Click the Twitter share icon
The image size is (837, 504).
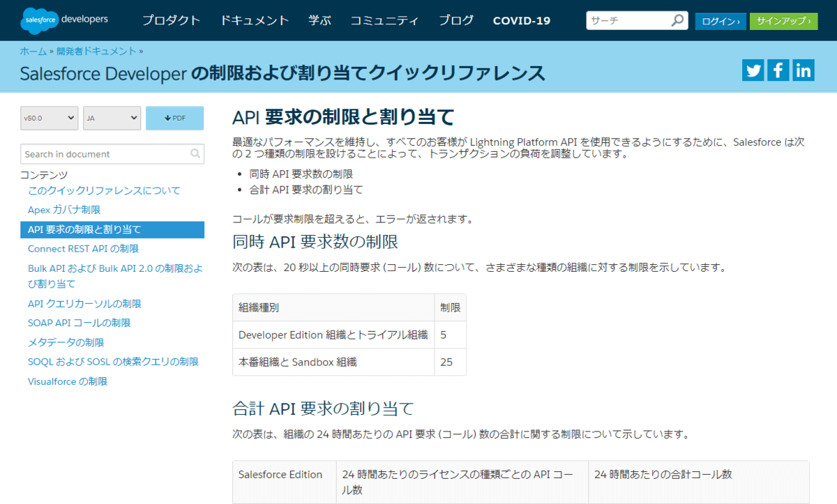(753, 70)
